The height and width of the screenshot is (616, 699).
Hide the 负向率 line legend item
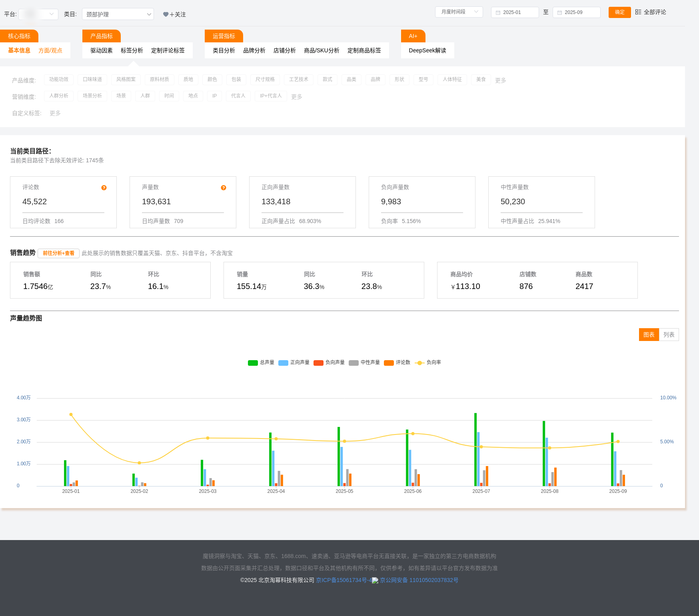click(419, 363)
